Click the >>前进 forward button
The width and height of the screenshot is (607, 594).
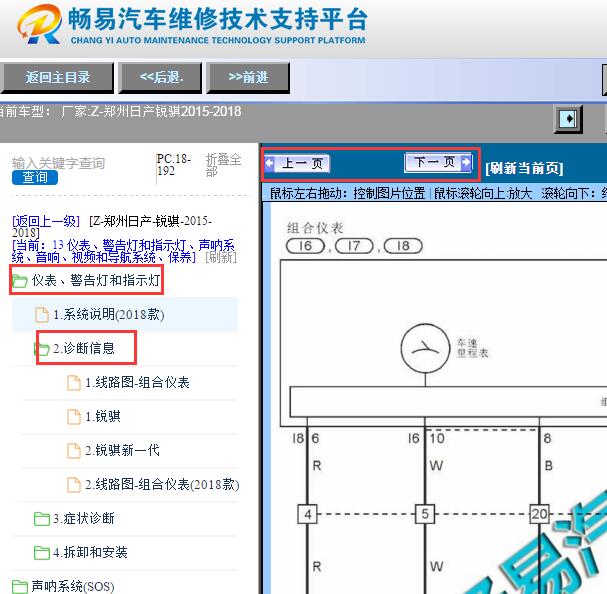pyautogui.click(x=248, y=77)
